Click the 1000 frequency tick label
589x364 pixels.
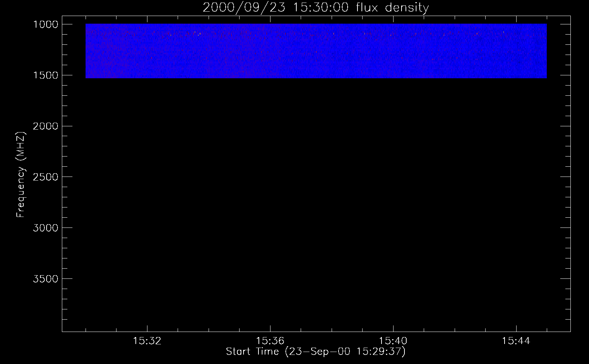(x=46, y=24)
